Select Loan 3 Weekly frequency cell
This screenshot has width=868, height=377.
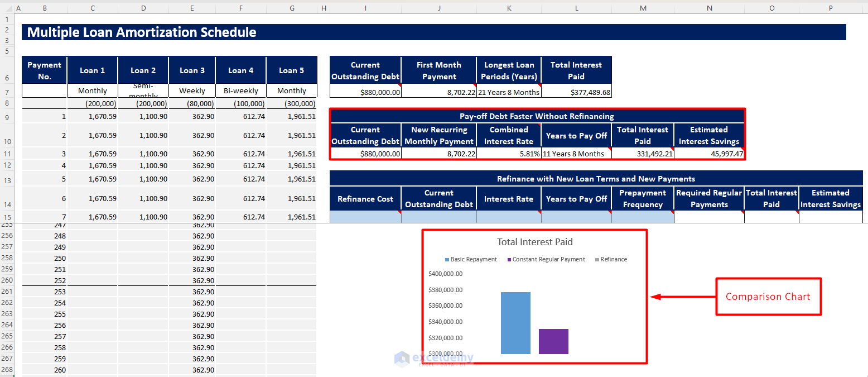click(192, 91)
